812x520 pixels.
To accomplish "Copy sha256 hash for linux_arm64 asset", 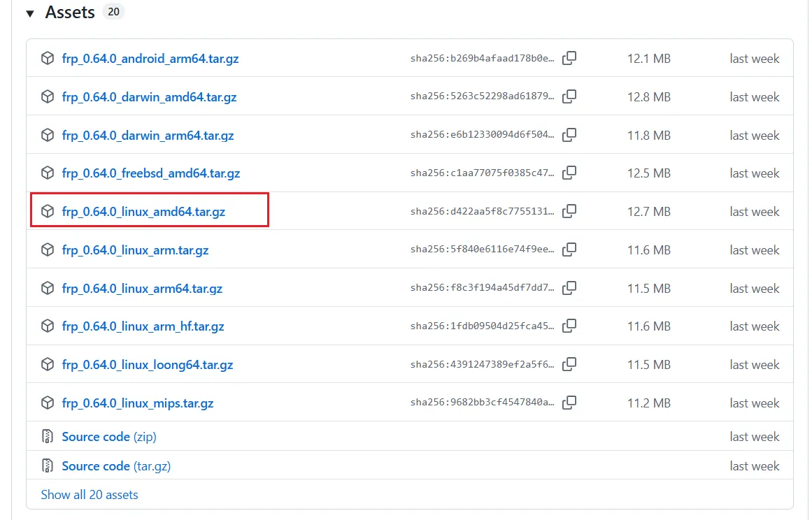I will (x=569, y=288).
